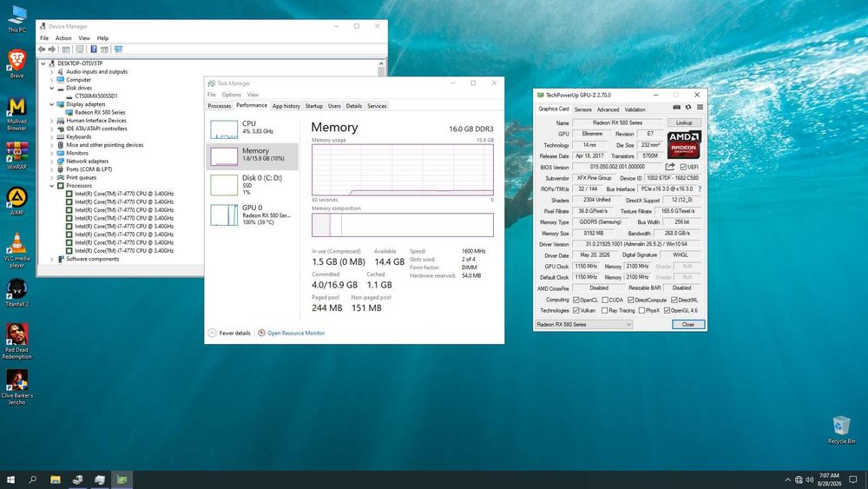Click the Bus Interface question mark icon

tap(700, 188)
